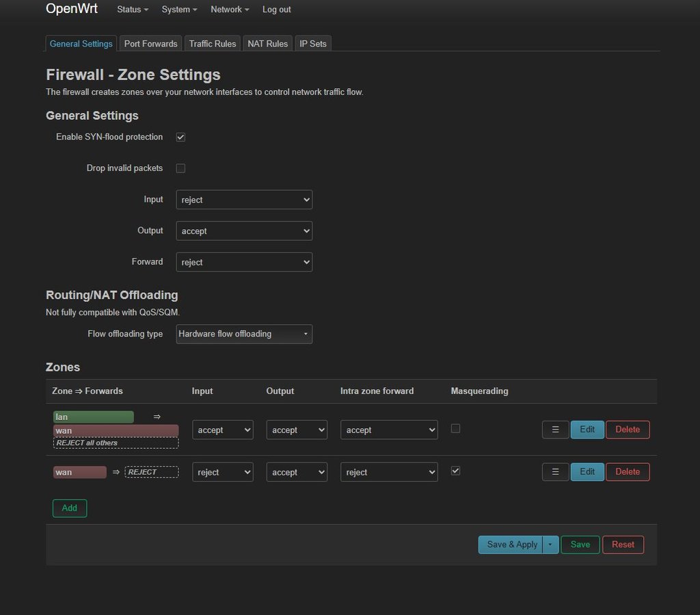Enable masquerading for the lan zone
This screenshot has width=700, height=615.
pyautogui.click(x=456, y=429)
